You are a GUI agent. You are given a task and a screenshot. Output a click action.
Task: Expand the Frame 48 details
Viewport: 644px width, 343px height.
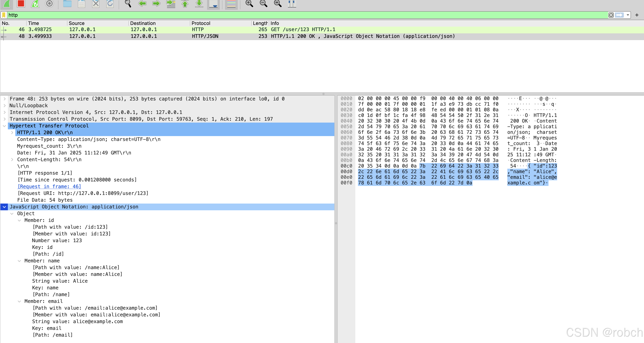pyautogui.click(x=4, y=99)
